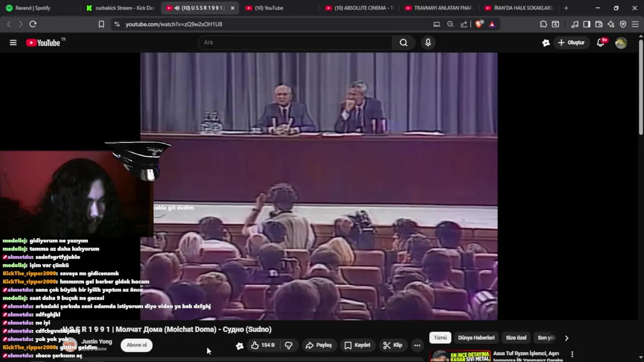Open more actions menu next to Klip
The height and width of the screenshot is (362, 644).
click(417, 345)
